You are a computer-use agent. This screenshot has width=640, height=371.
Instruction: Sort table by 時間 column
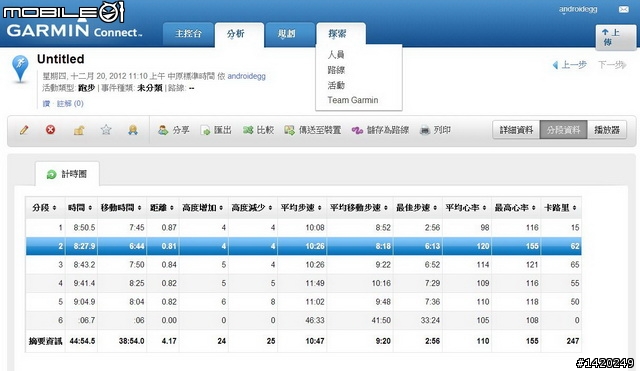coord(81,208)
